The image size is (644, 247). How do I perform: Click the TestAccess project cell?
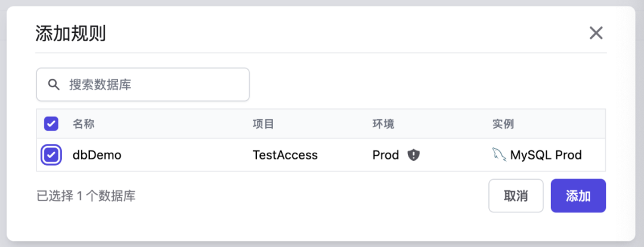click(x=285, y=155)
